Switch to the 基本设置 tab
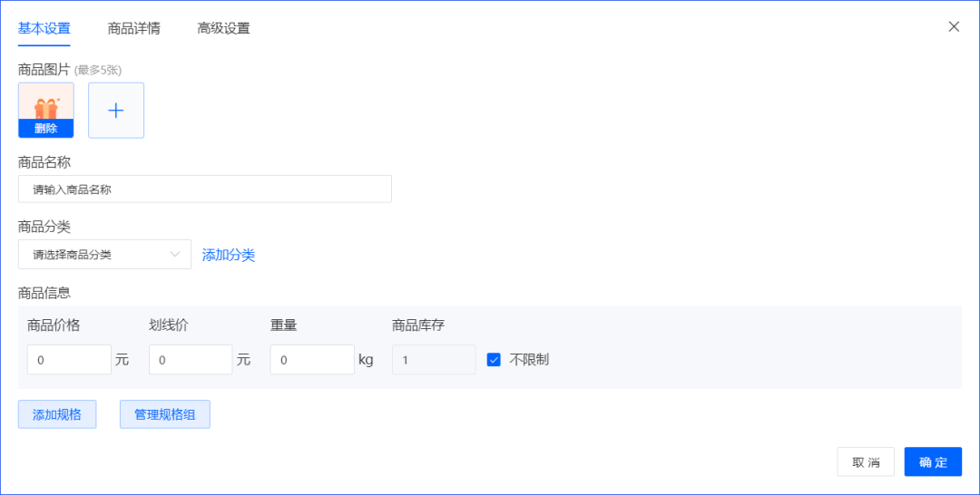Viewport: 980px width, 495px height. point(44,29)
